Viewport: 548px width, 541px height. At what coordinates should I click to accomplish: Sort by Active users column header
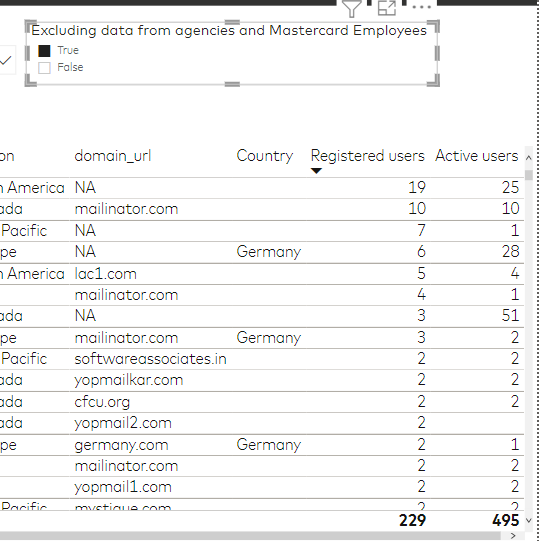click(x=477, y=156)
